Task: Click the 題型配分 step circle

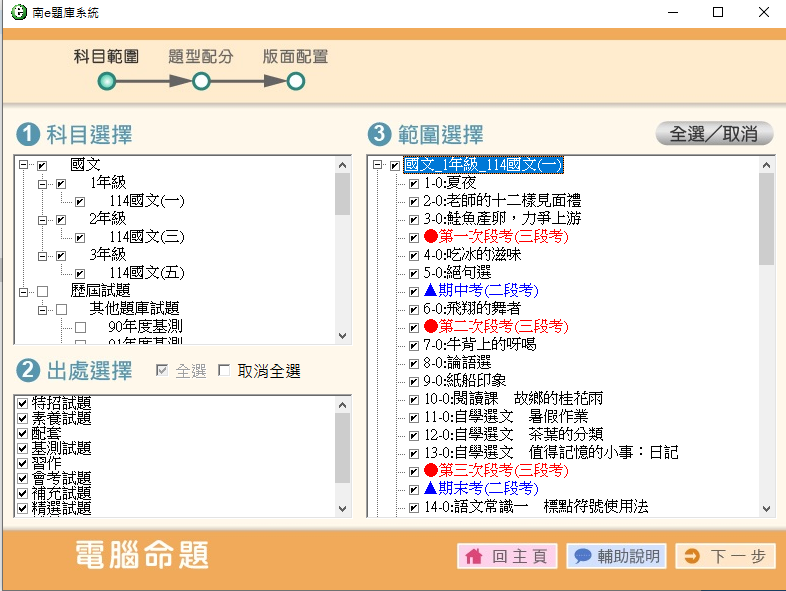Action: point(201,81)
